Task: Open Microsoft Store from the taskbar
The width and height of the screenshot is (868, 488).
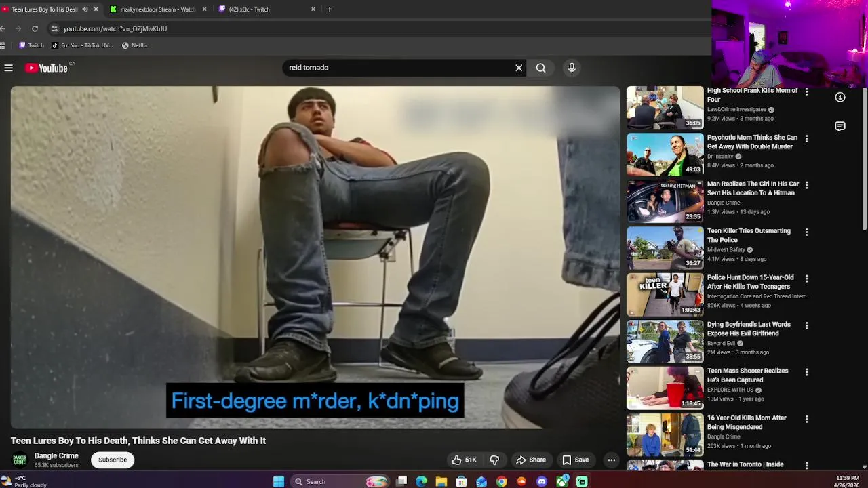Action: pos(461,481)
